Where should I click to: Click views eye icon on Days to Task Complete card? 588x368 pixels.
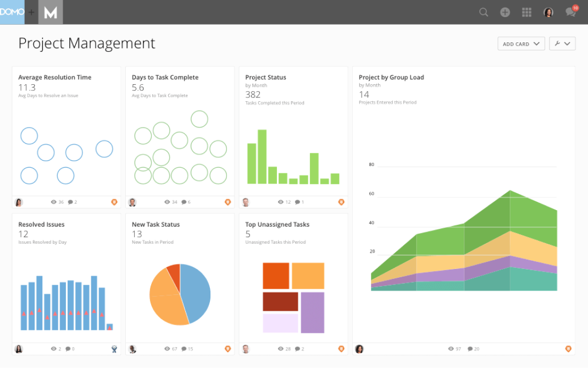click(167, 202)
